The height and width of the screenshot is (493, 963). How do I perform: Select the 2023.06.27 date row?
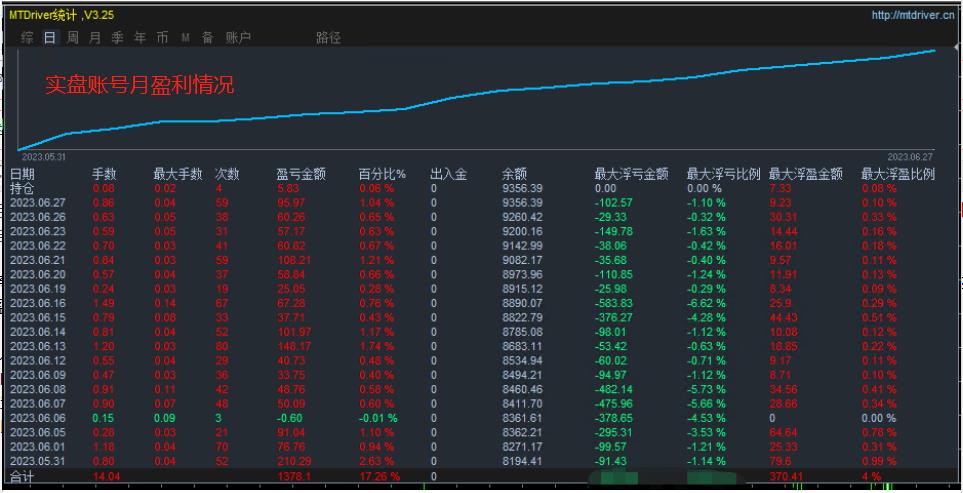pos(37,203)
